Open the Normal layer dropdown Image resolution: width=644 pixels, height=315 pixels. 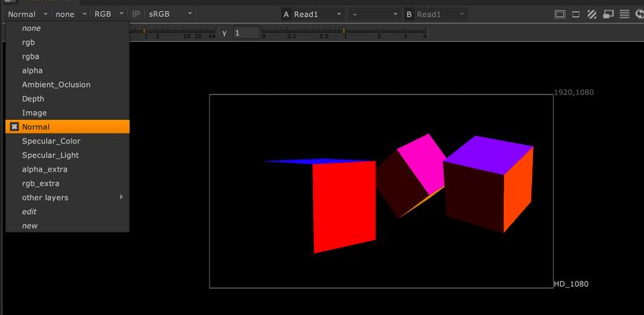[27, 15]
